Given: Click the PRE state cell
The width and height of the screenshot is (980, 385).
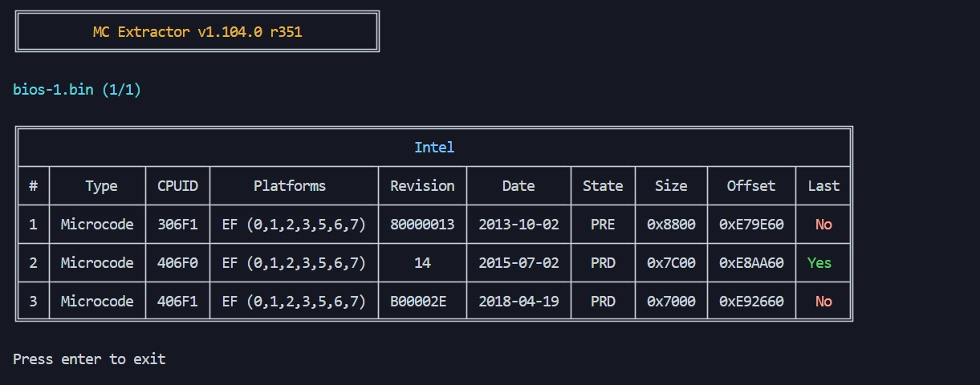Looking at the screenshot, I should 603,225.
